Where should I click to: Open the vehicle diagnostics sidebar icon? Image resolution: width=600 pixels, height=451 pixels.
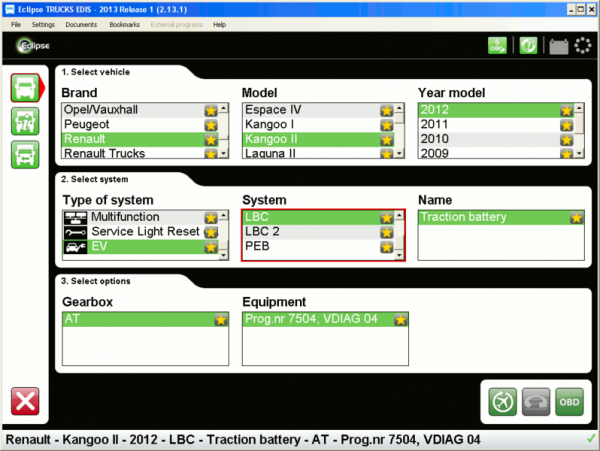pos(25,122)
